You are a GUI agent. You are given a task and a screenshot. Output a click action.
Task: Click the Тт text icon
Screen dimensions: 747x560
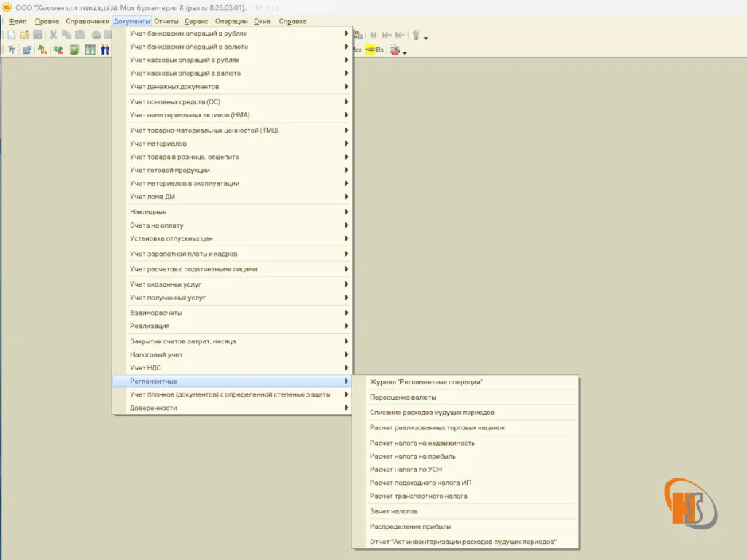[12, 50]
